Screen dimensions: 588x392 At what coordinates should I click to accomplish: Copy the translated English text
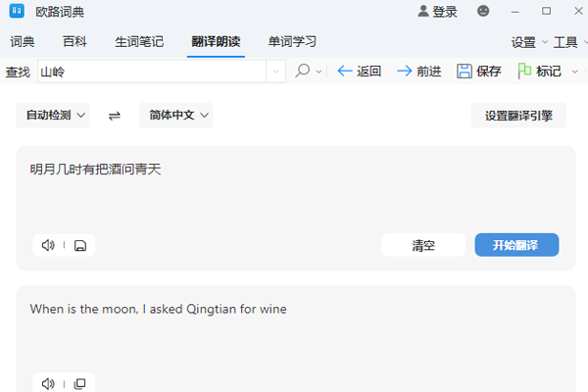click(x=80, y=383)
